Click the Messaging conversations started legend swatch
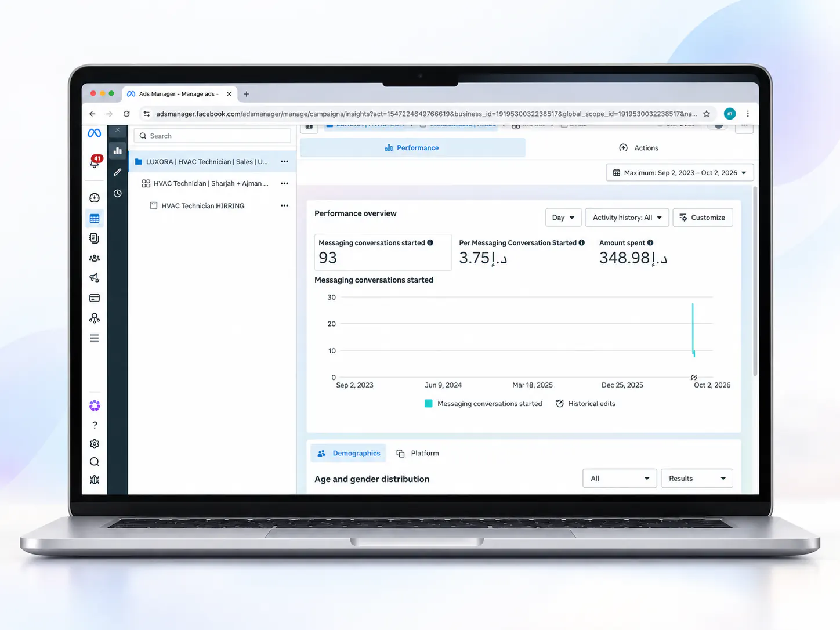This screenshot has height=630, width=840. (x=429, y=404)
